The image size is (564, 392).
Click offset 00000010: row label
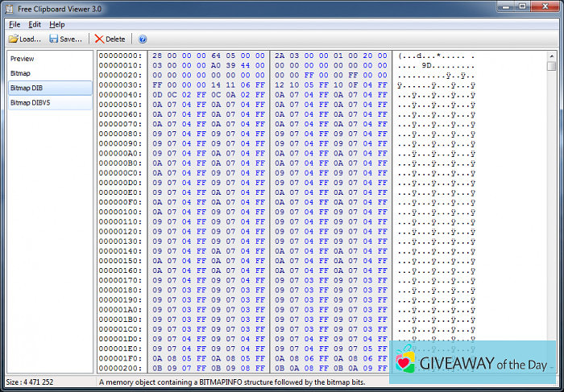pos(121,65)
